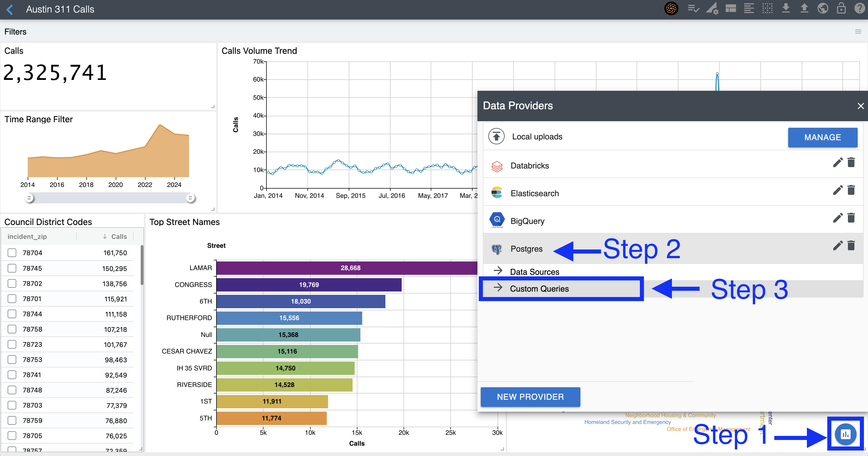Viewport: 868px width, 456px height.
Task: Open the Filters hamburger menu
Action: (x=858, y=32)
